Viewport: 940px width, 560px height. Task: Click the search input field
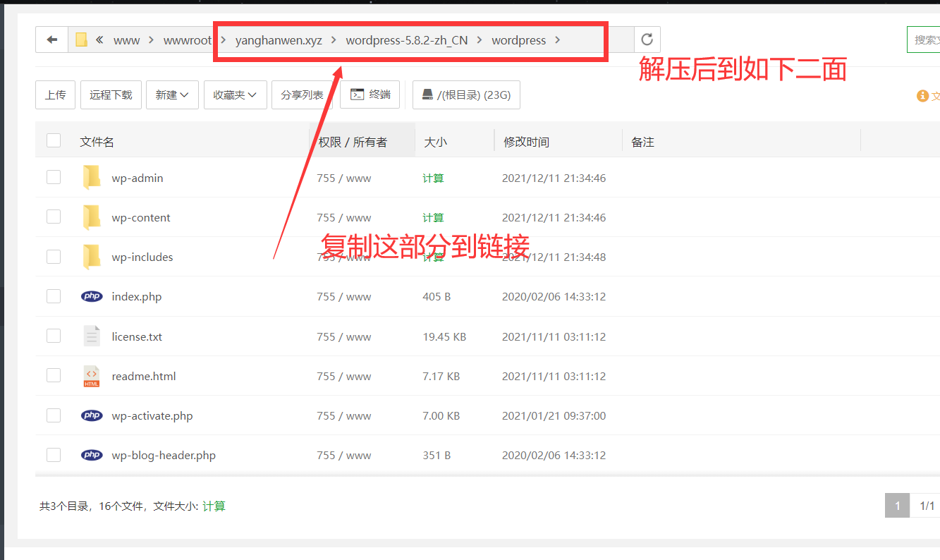coord(923,39)
